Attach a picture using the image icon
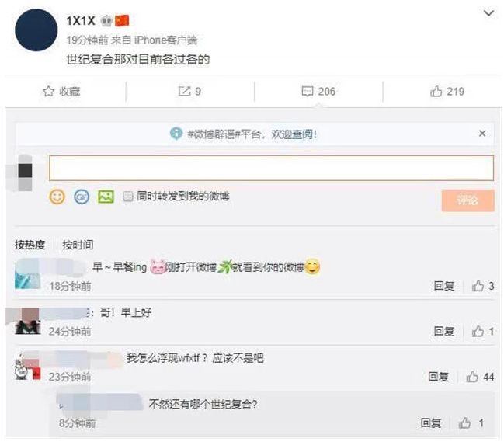Screen dimensions: 504x442 pos(106,197)
